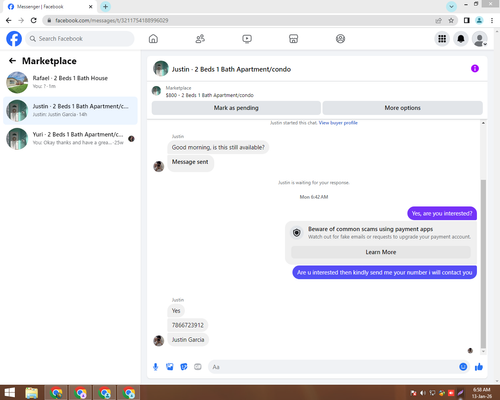The height and width of the screenshot is (400, 500).
Task: Reload the page
Action: click(34, 20)
